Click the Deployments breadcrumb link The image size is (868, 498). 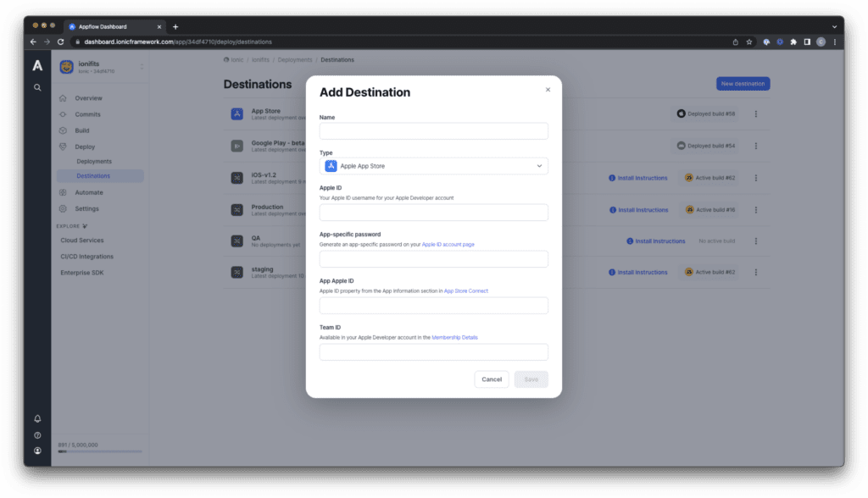click(295, 60)
